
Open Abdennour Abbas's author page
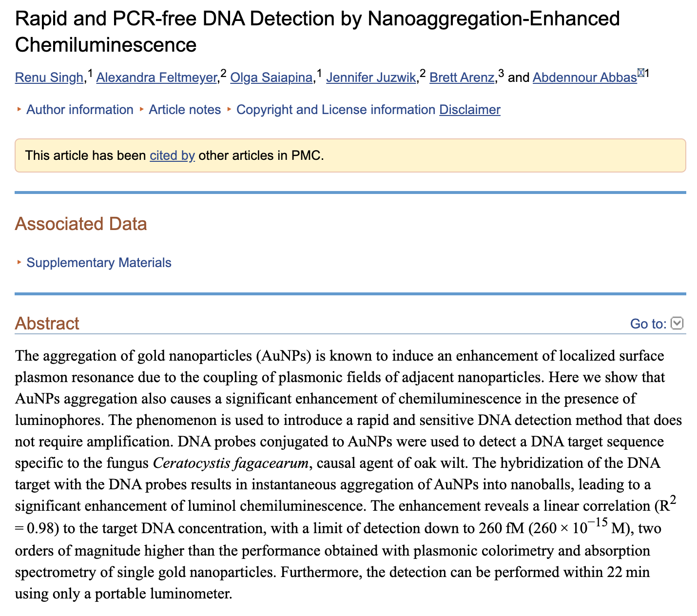[584, 77]
